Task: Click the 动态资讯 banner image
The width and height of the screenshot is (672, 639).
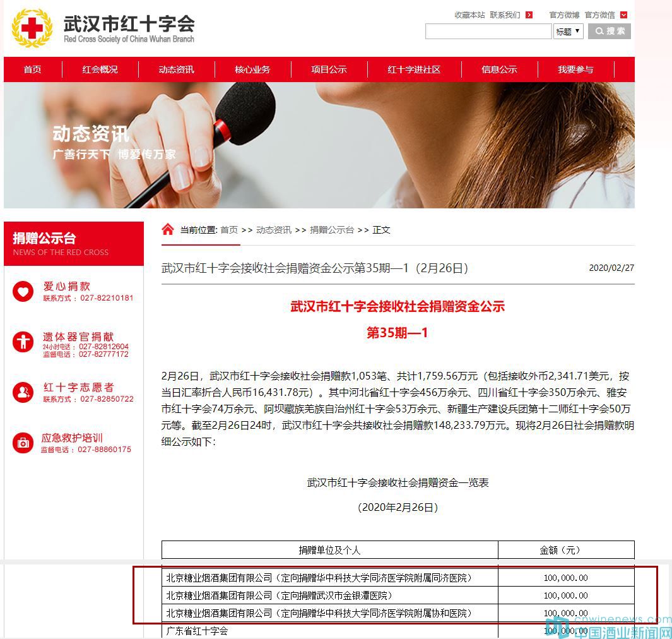Action: point(379,145)
